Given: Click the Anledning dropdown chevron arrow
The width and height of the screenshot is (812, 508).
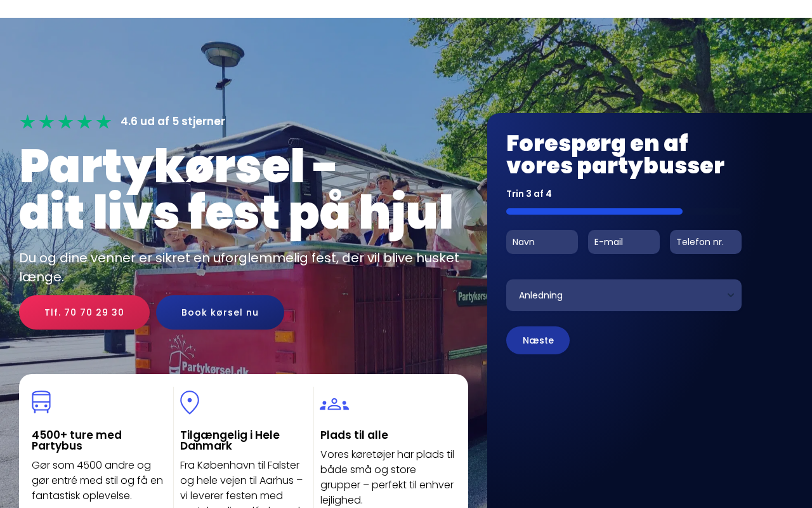Looking at the screenshot, I should coord(731,295).
